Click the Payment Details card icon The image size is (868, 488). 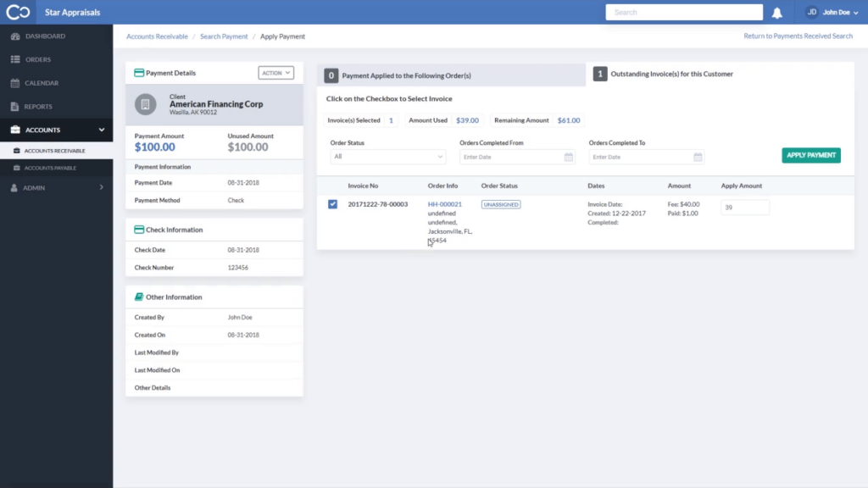point(139,73)
